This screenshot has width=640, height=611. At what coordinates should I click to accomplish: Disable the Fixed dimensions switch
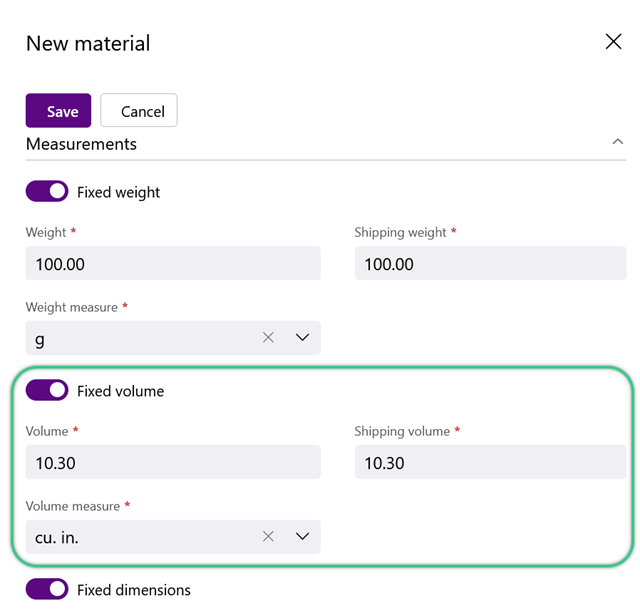(x=47, y=589)
